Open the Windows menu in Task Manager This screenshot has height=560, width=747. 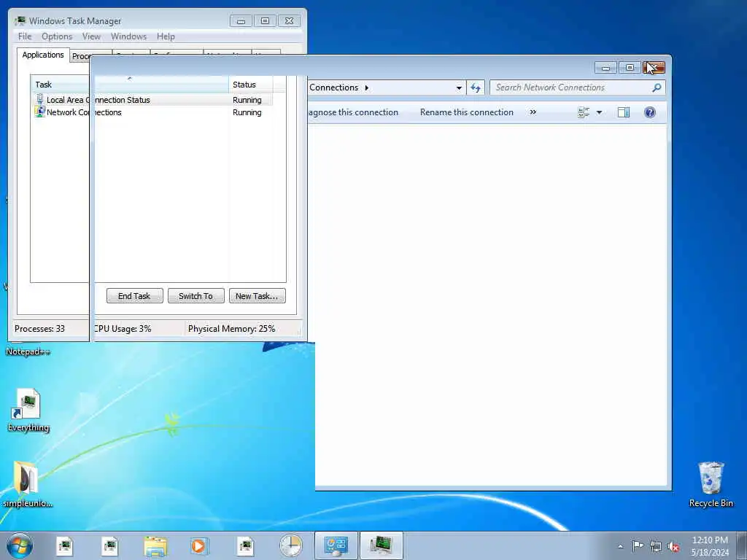[x=128, y=36]
